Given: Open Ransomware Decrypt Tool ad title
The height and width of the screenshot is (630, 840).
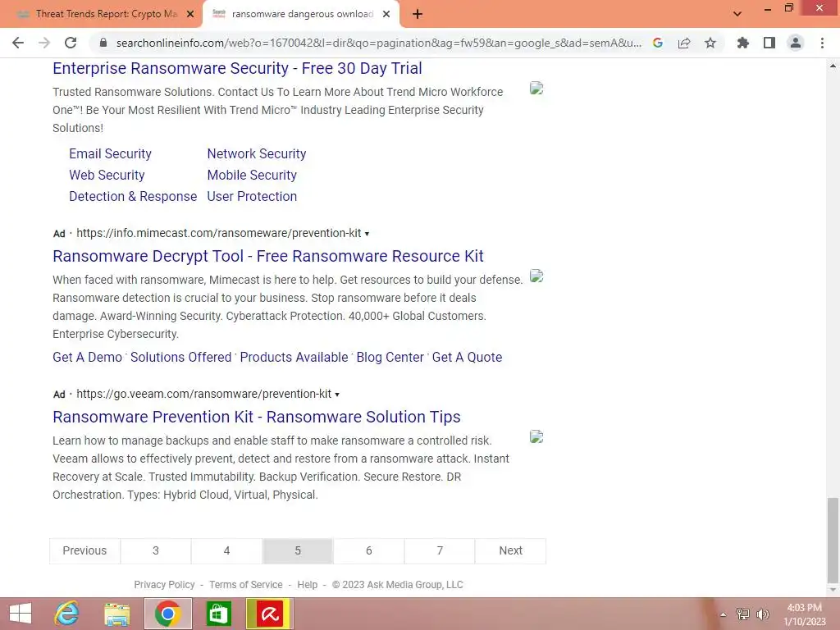Looking at the screenshot, I should tap(268, 256).
